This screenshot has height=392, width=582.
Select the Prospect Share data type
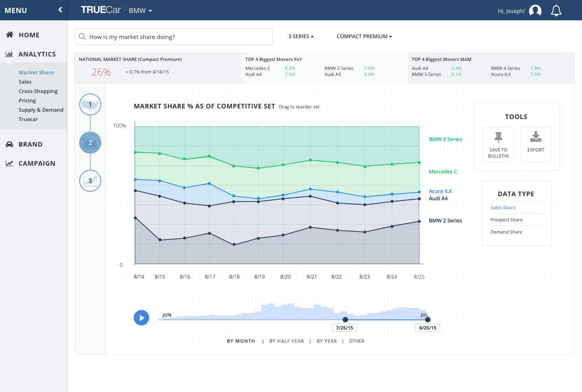pyautogui.click(x=506, y=220)
